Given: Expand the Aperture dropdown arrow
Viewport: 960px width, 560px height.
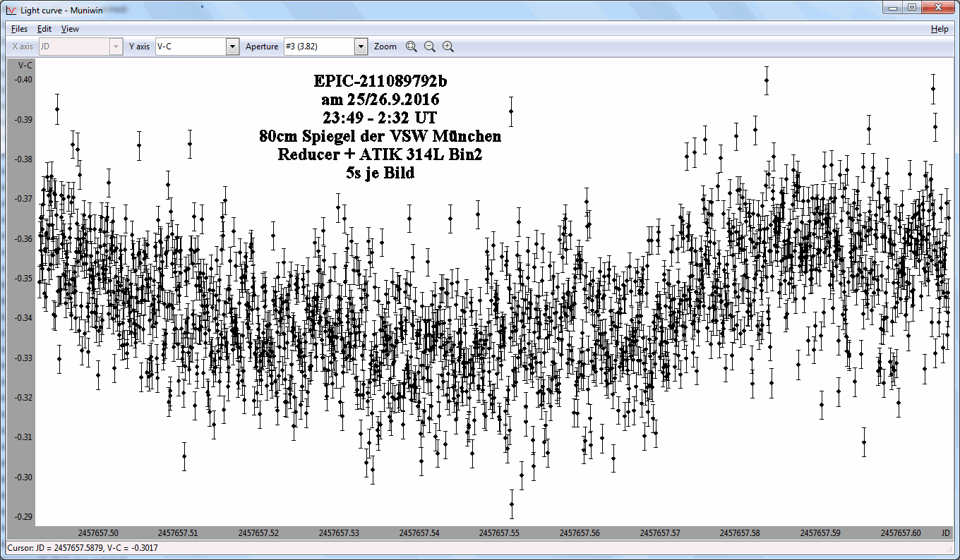Looking at the screenshot, I should 361,47.
